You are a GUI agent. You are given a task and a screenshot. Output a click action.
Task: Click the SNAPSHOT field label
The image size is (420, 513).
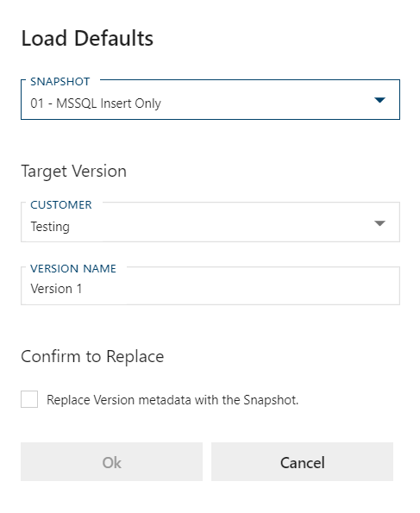coord(60,82)
